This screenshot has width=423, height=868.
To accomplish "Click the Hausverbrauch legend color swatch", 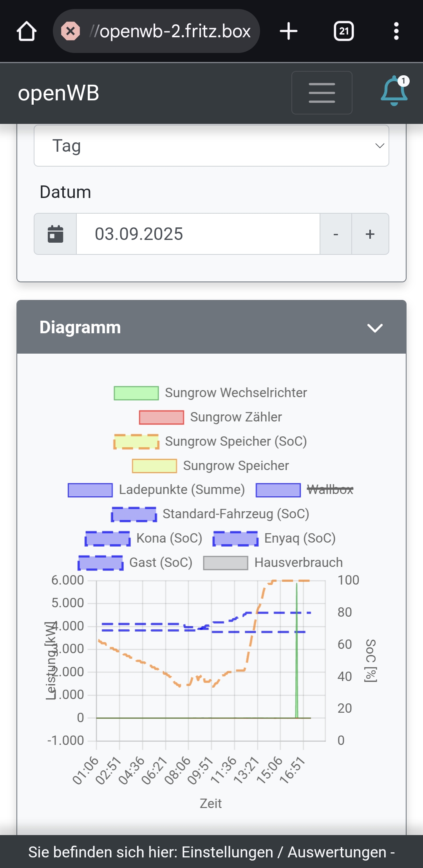I will (226, 563).
